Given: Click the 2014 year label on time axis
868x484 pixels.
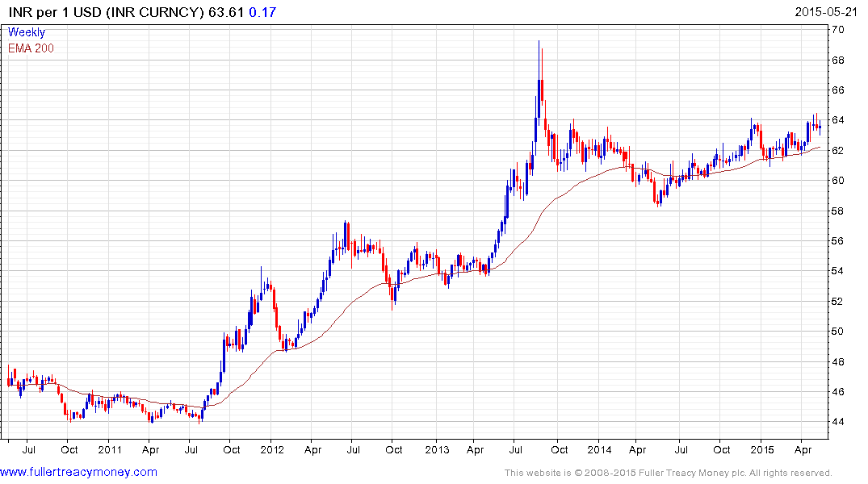Looking at the screenshot, I should [x=599, y=449].
